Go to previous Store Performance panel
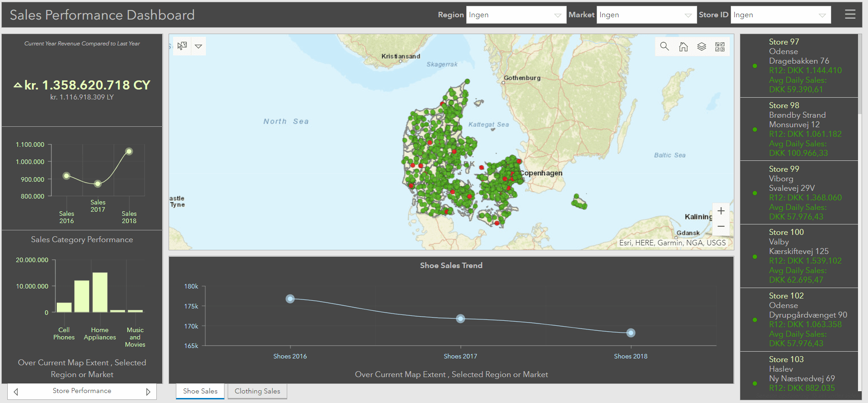868x403 pixels. [x=16, y=392]
